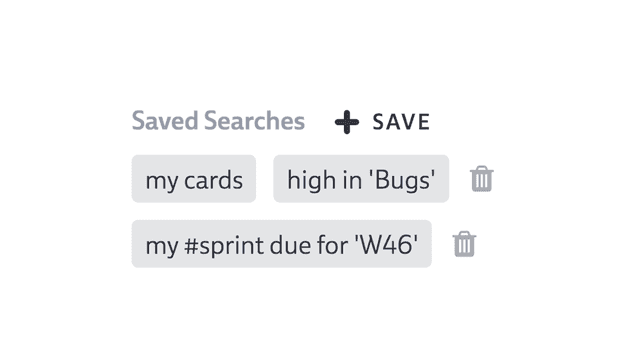Viewport: 640px width, 360px height.
Task: Load the saved 'my cards' filter
Action: tap(194, 178)
